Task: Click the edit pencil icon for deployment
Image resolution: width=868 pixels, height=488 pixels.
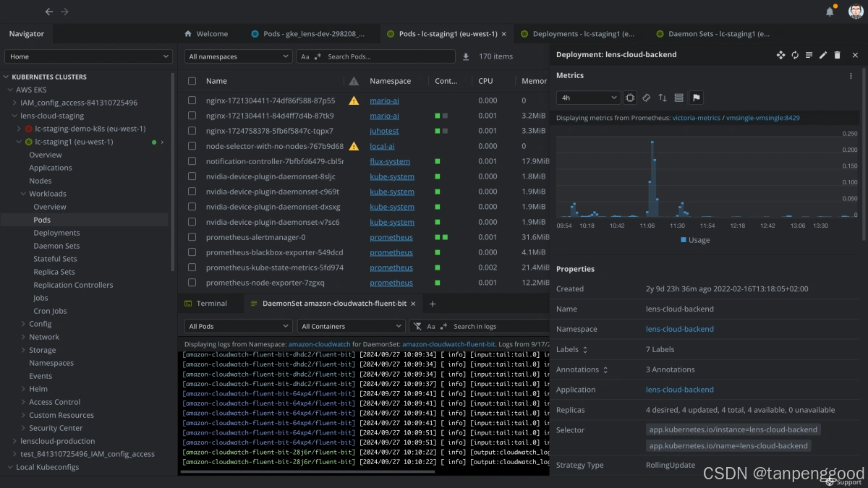Action: tap(823, 55)
